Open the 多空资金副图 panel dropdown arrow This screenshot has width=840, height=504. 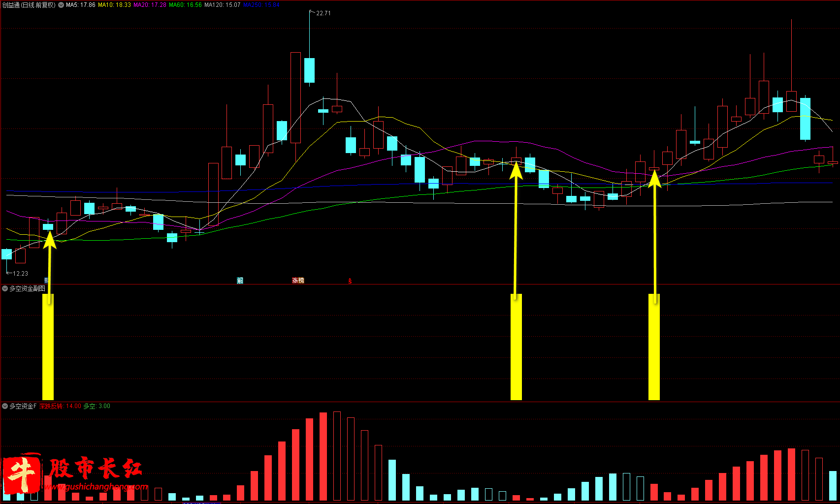pyautogui.click(x=5, y=288)
